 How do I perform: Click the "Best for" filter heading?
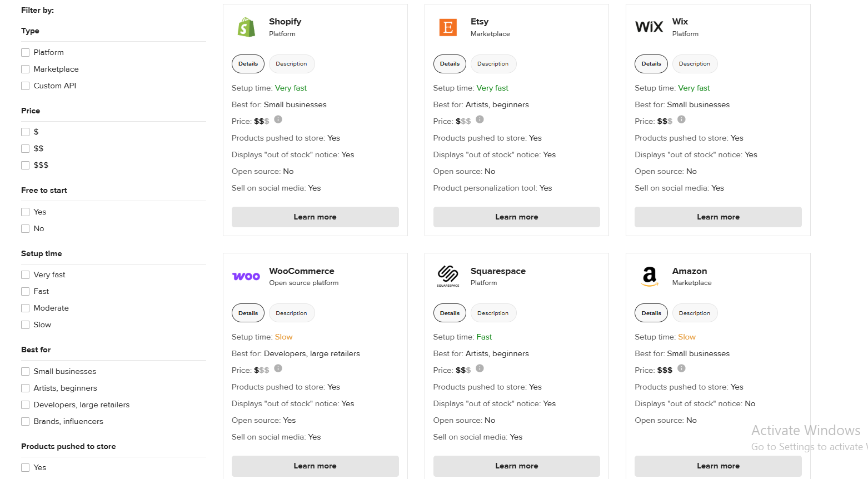click(x=36, y=350)
